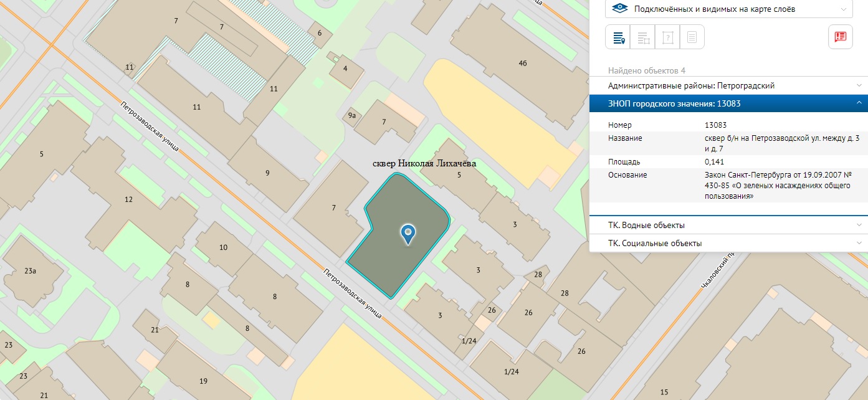868x400 pixels.
Task: Click building 12 on the map
Action: (x=128, y=200)
